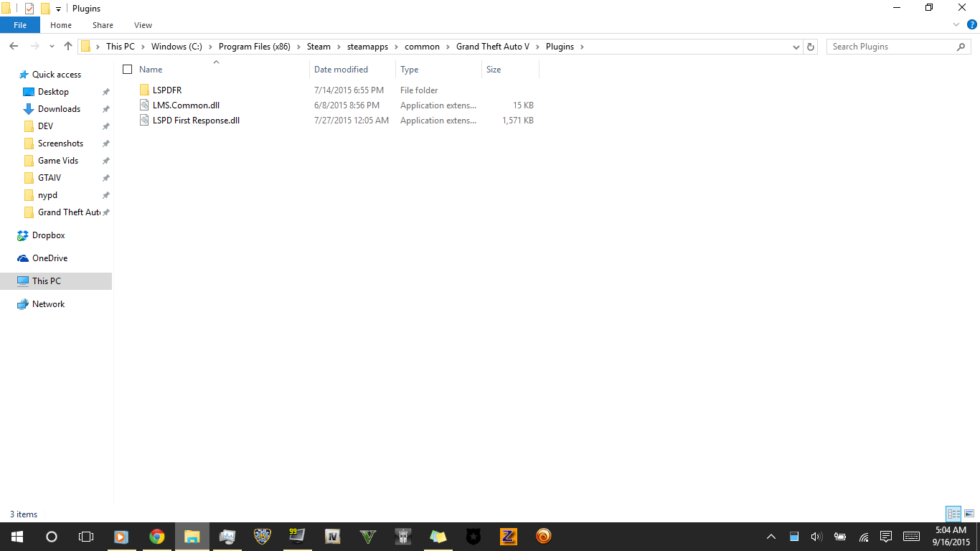
Task: Tick the select all items checkbox
Action: pyautogui.click(x=128, y=70)
